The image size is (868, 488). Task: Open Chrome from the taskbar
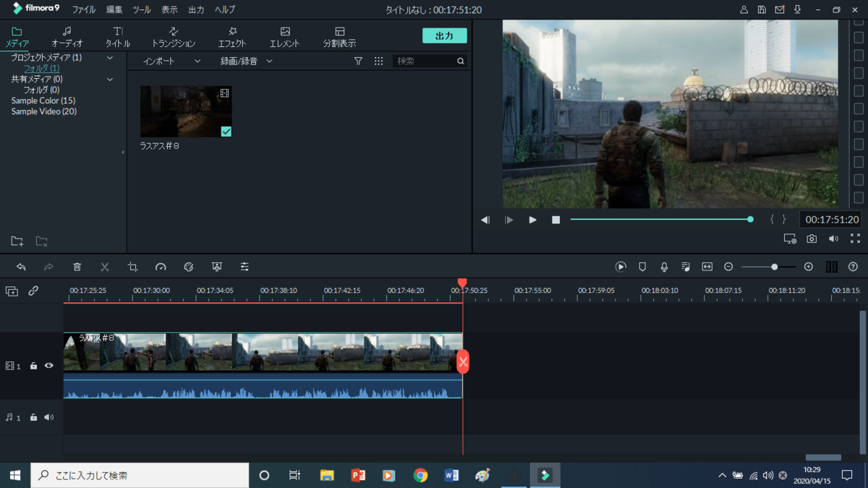(x=420, y=476)
